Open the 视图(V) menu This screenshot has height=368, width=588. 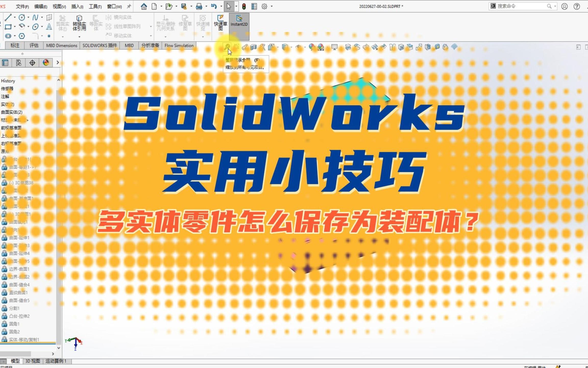pyautogui.click(x=59, y=6)
